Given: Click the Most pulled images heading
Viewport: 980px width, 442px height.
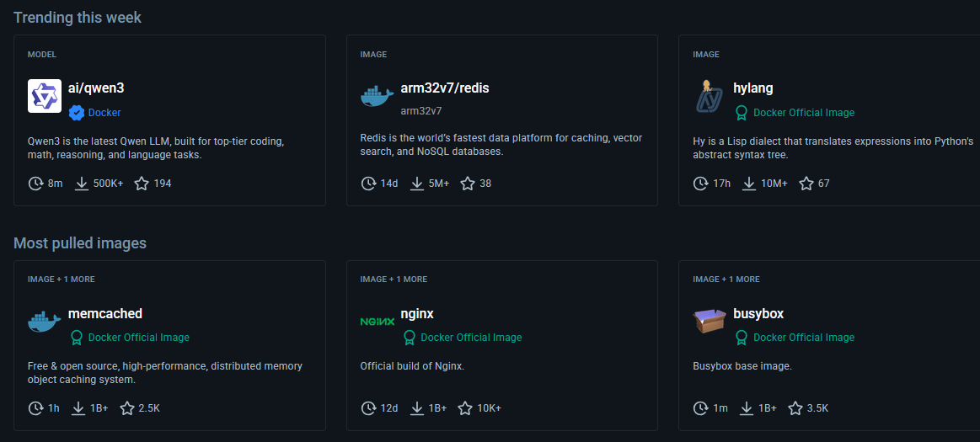Looking at the screenshot, I should pyautogui.click(x=80, y=242).
